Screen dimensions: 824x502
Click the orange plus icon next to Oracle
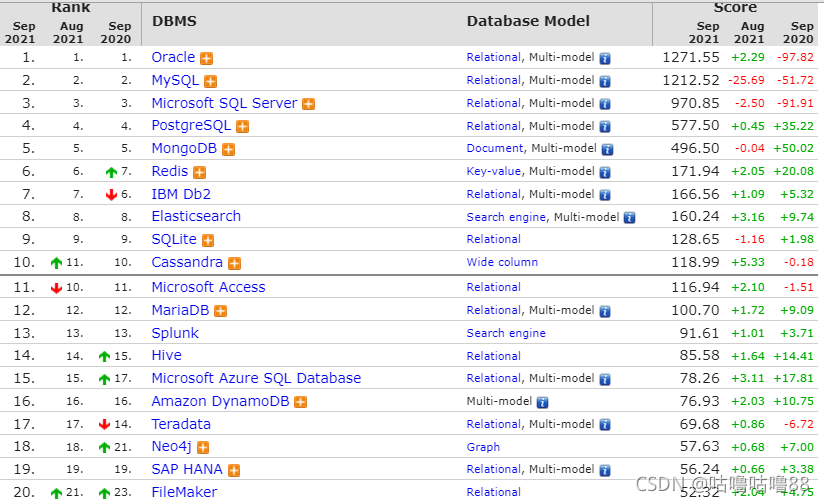207,58
